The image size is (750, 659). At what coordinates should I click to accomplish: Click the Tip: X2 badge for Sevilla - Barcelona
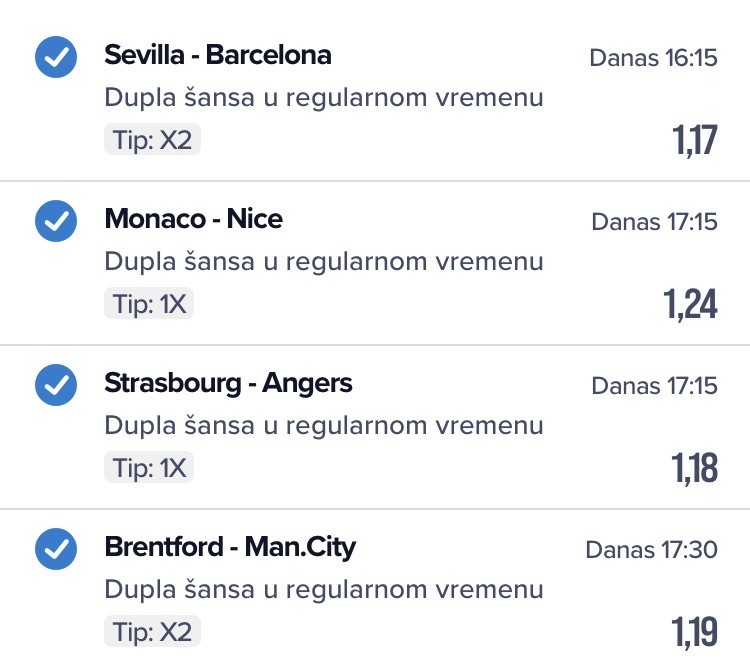152,140
